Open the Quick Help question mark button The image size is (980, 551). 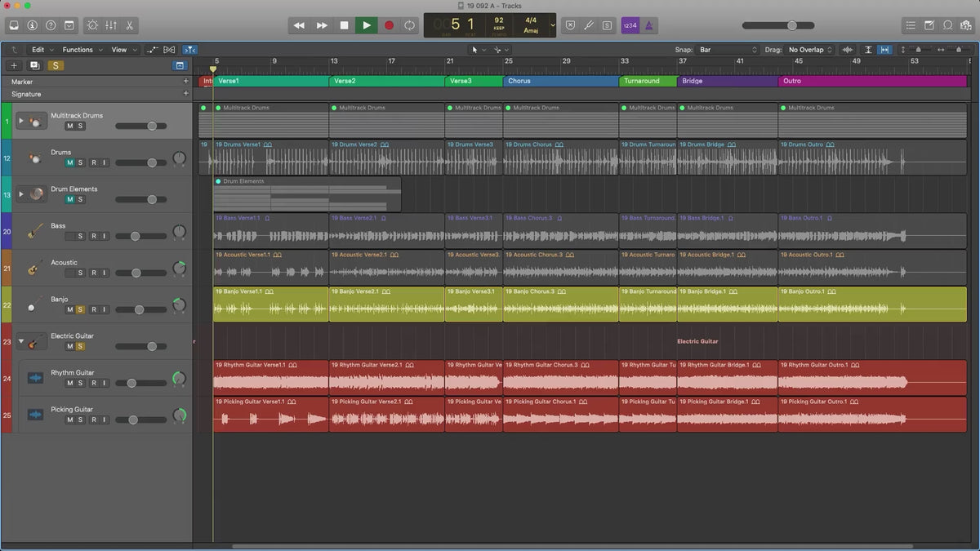[51, 25]
